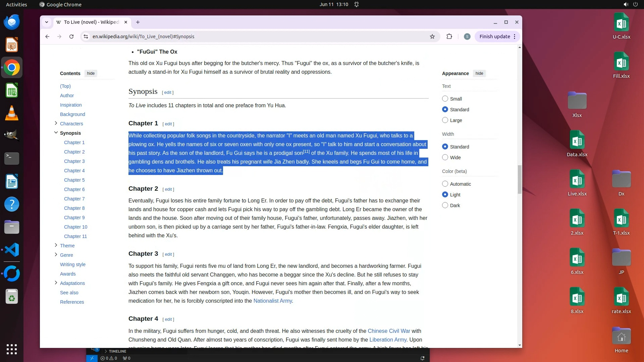Image resolution: width=644 pixels, height=362 pixels.
Task: Open the Visual Studio Code dock icon
Action: (12, 250)
